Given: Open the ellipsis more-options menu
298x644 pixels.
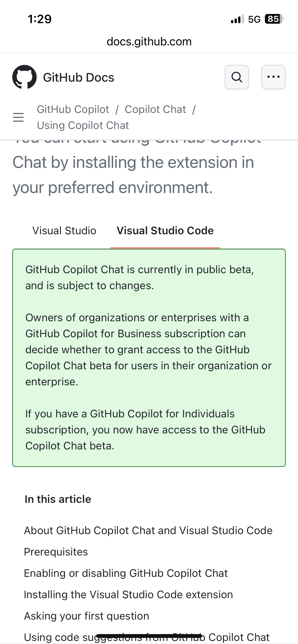Looking at the screenshot, I should coord(273,77).
